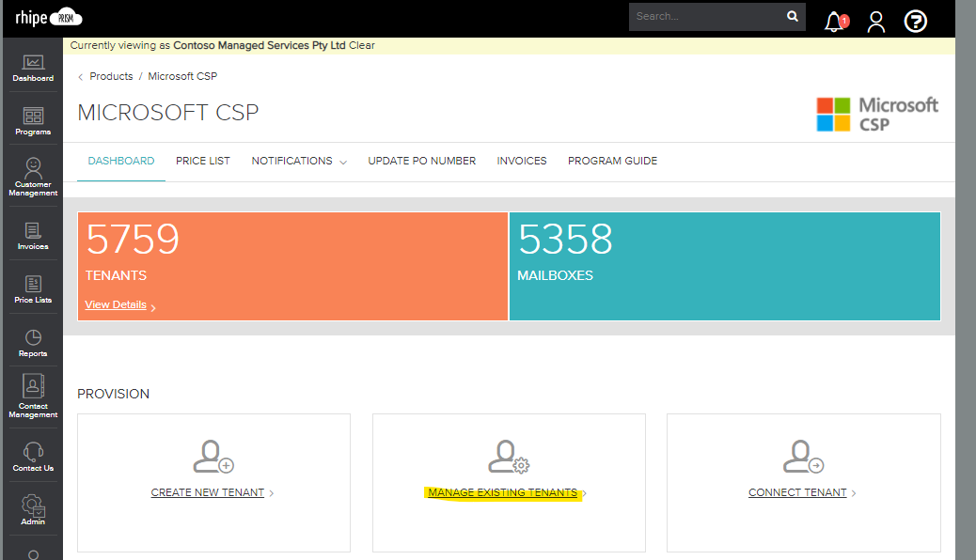Click the Connect Tenant user icon
Screen dimensions: 976x560
click(x=804, y=457)
